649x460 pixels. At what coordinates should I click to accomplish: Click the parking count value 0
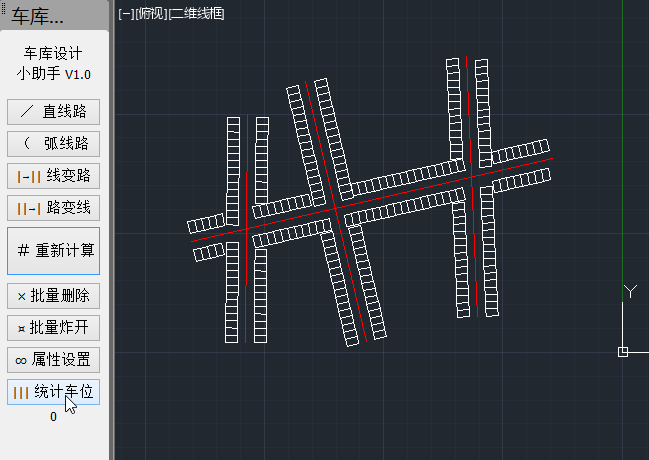coord(53,417)
